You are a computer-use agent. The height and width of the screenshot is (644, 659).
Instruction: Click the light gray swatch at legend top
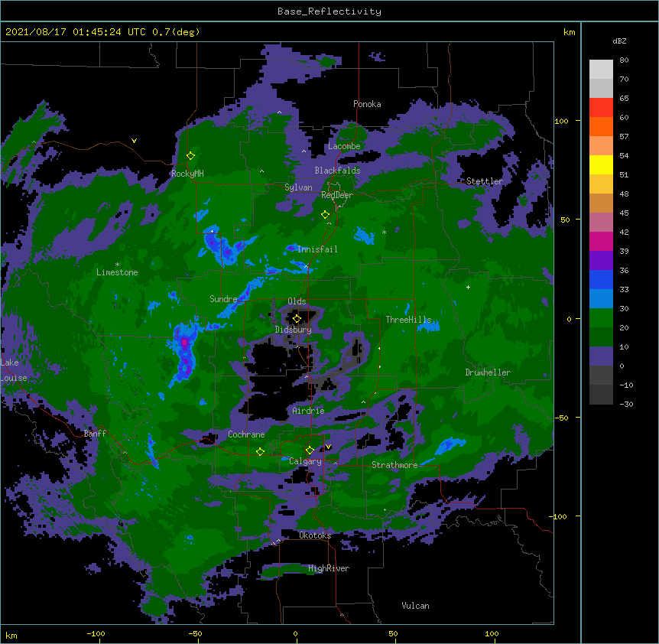tap(601, 69)
